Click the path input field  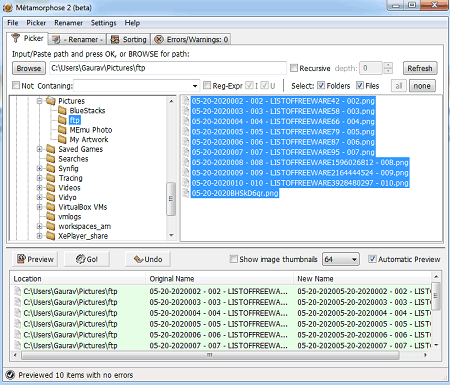[x=168, y=68]
